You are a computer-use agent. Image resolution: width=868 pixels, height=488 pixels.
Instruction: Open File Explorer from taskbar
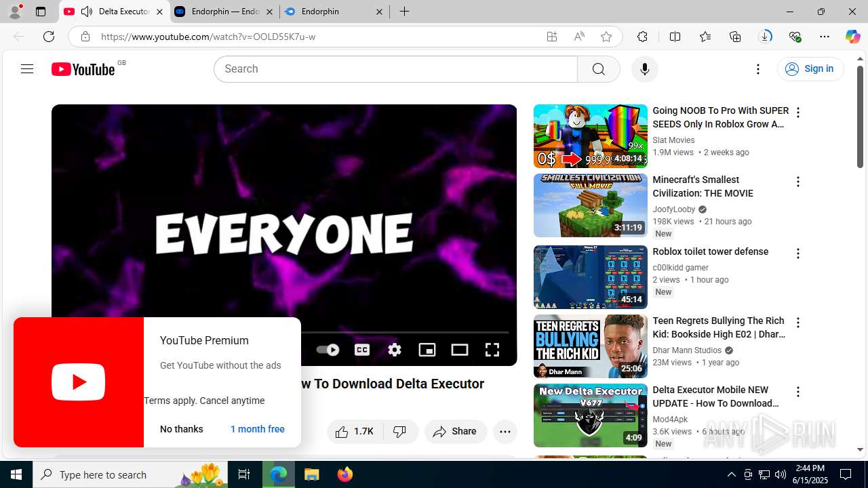(311, 474)
